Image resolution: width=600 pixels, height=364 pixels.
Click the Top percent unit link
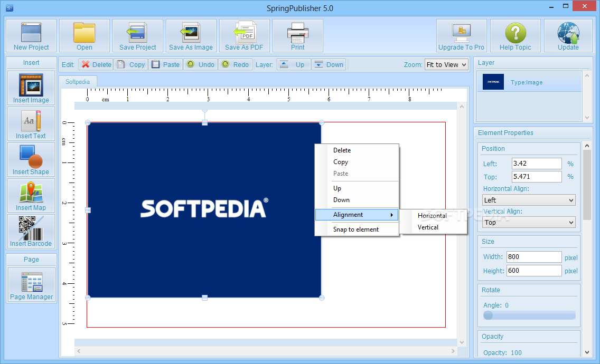[570, 177]
